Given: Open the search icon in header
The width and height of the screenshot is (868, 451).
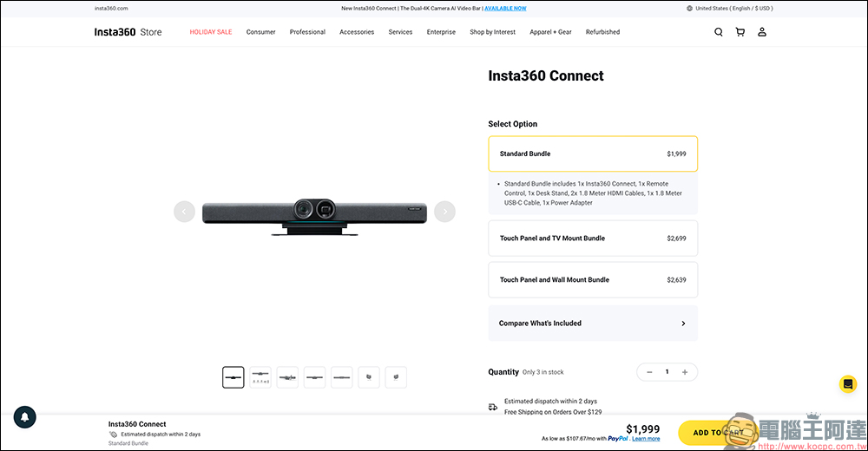Looking at the screenshot, I should [719, 32].
